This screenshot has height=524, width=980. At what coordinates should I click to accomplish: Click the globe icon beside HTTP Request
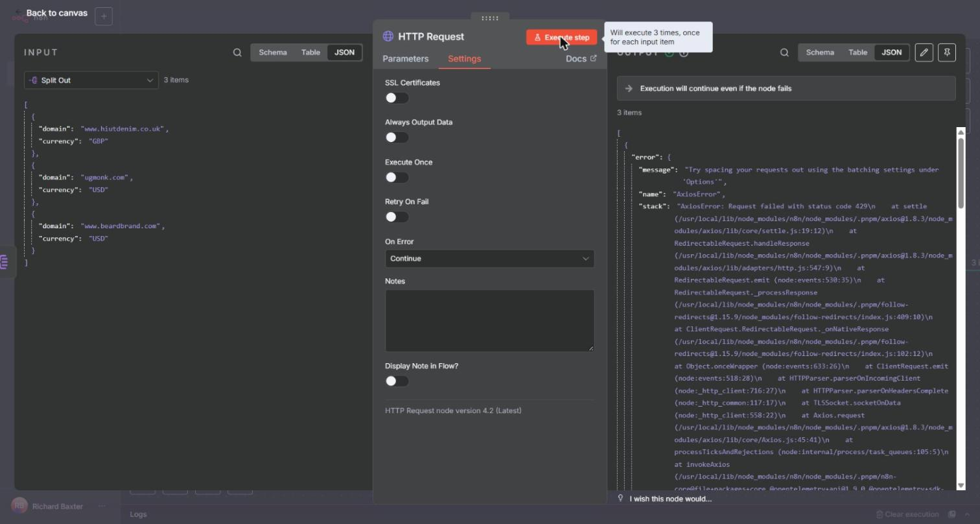point(388,36)
